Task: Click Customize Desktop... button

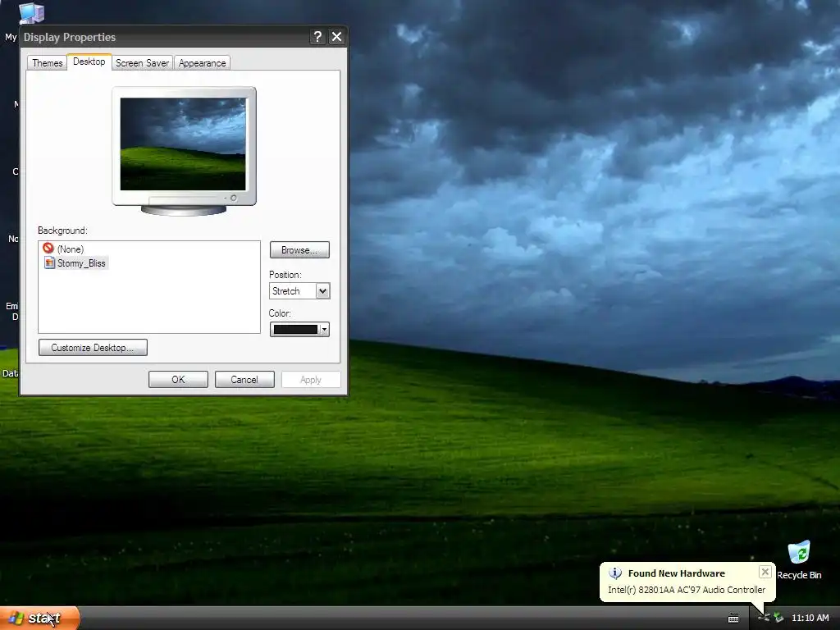Action: click(93, 348)
